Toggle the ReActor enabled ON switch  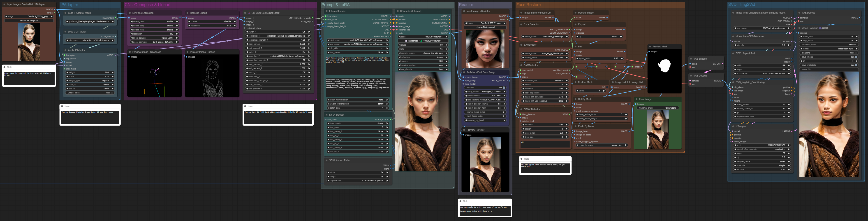[504, 88]
